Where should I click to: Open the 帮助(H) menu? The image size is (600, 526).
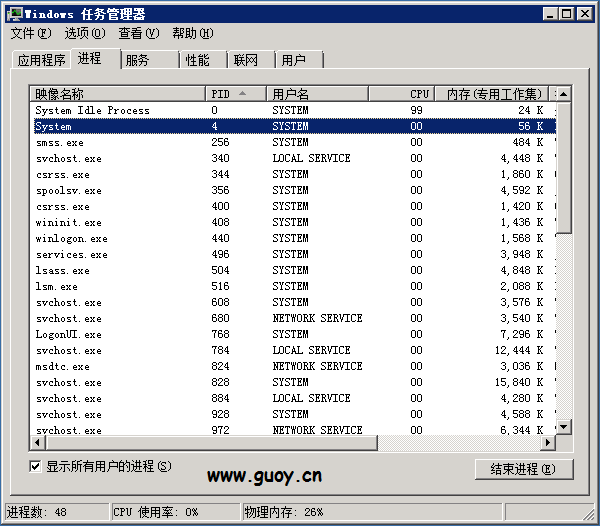pyautogui.click(x=192, y=33)
